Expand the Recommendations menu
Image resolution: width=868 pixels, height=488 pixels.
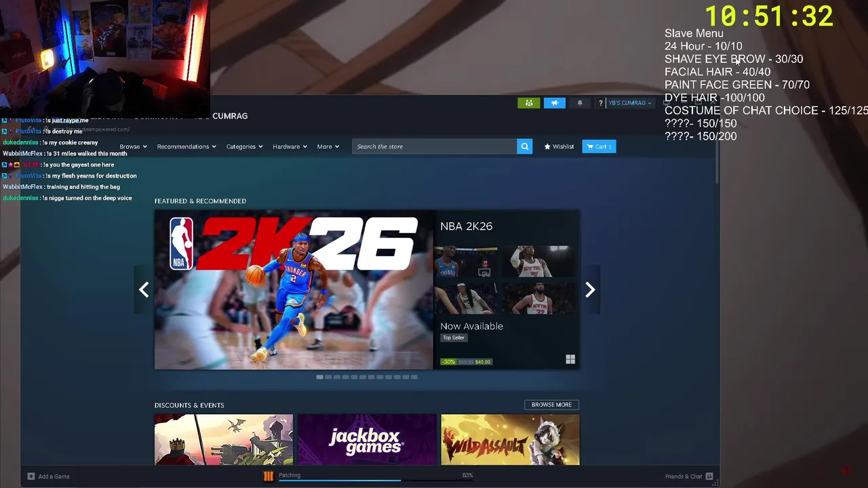(186, 146)
